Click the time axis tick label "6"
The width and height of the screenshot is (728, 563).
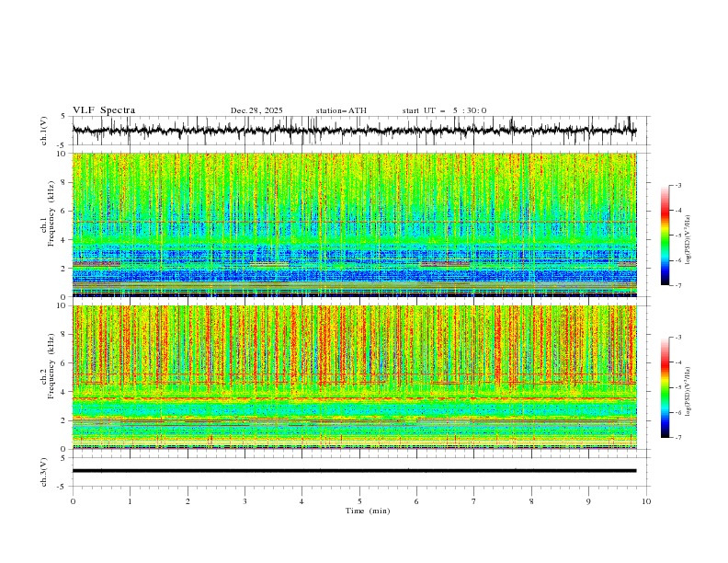[416, 501]
